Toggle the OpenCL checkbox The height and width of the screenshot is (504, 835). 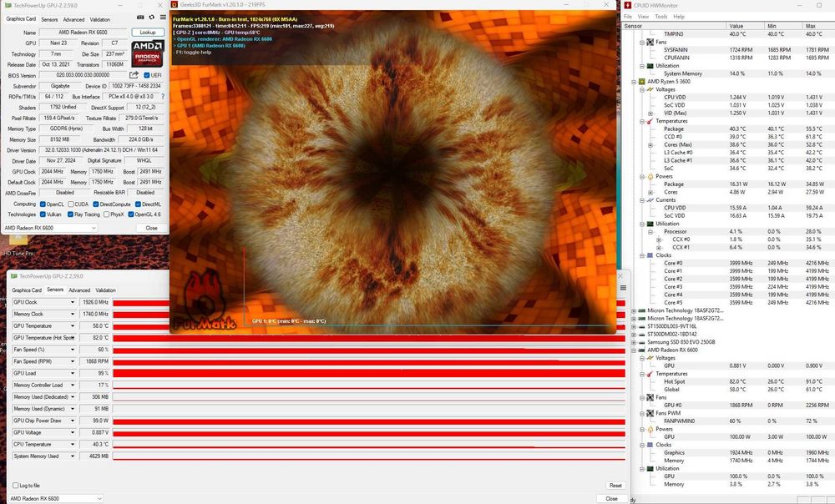[43, 204]
